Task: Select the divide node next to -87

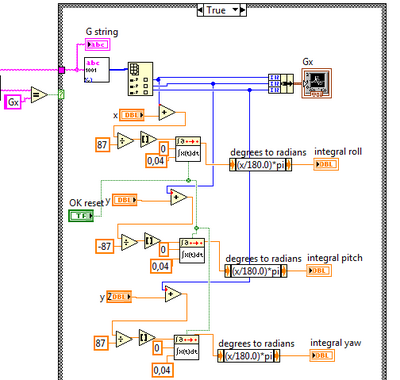Action: pos(129,242)
